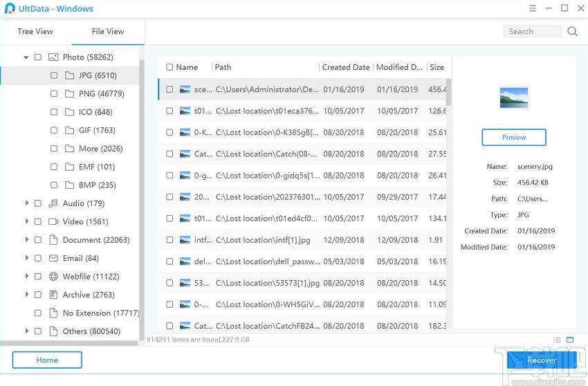Click the Photo category picture icon
Image resolution: width=588 pixels, height=386 pixels.
(53, 57)
